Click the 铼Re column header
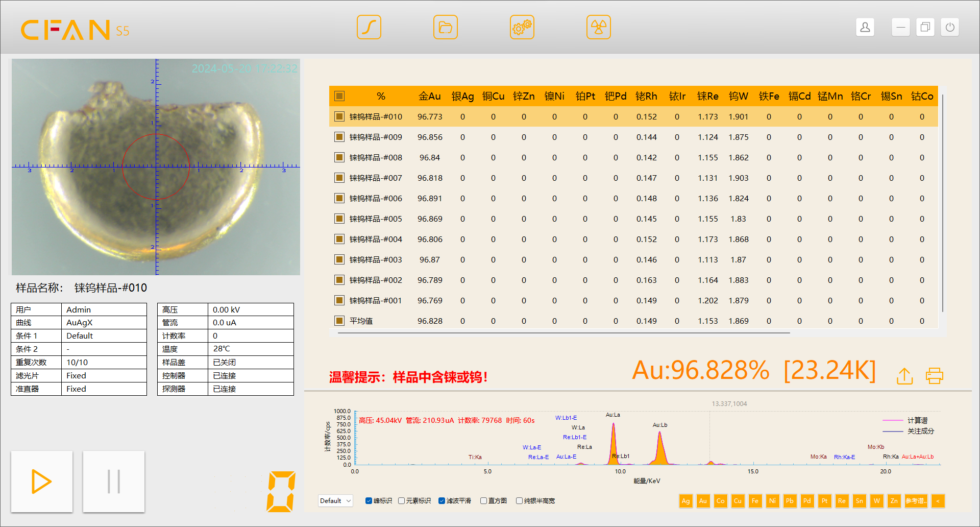Viewport: 980px width, 527px height. tap(708, 96)
